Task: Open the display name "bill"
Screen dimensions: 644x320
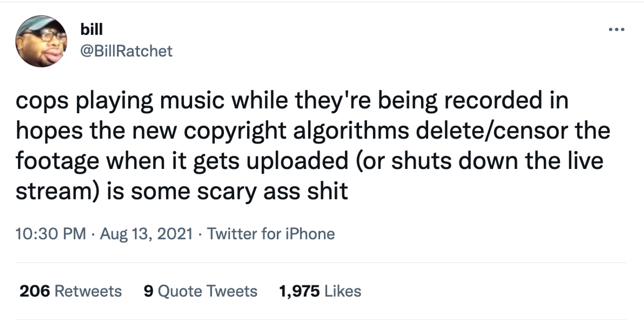Action: [91, 30]
